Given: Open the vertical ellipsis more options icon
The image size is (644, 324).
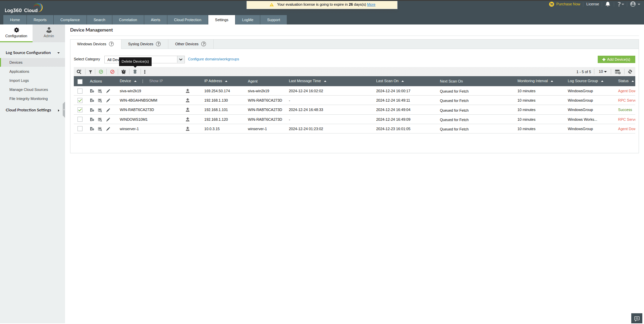Looking at the screenshot, I should coord(145,71).
